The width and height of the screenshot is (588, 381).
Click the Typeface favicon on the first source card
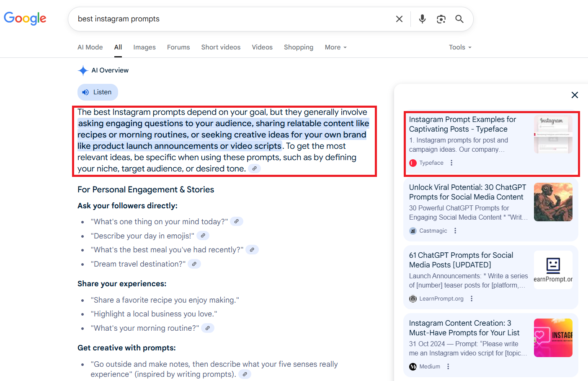pos(413,163)
